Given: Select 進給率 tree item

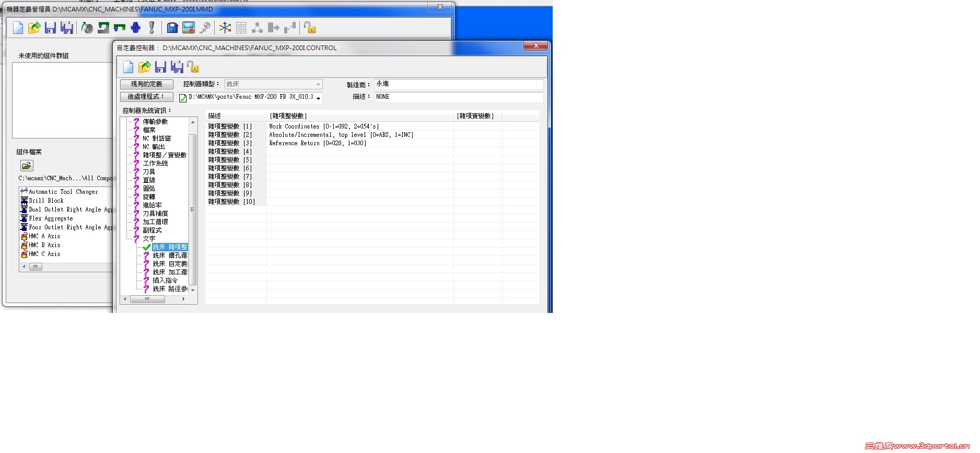Looking at the screenshot, I should 152,205.
